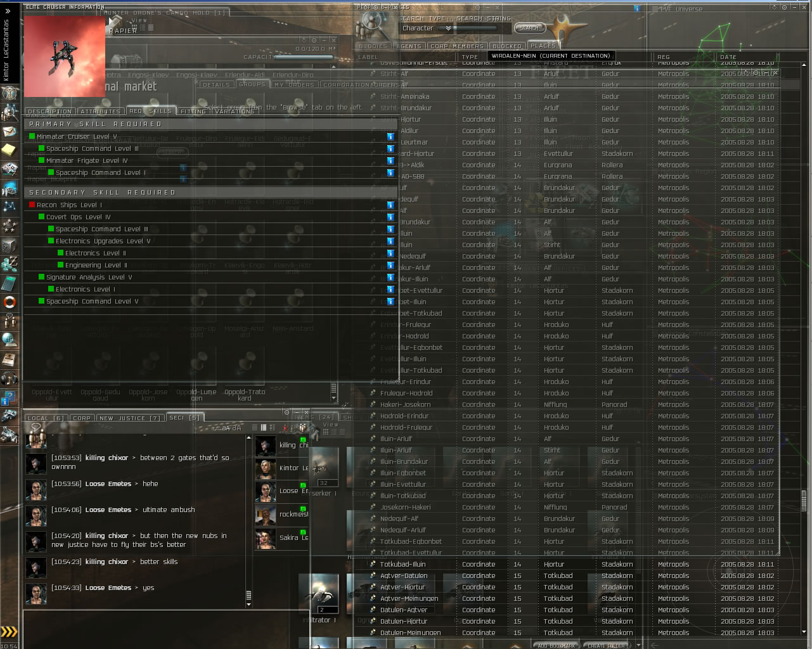
Task: Open People & Places from the sidebar
Action: [x=10, y=113]
